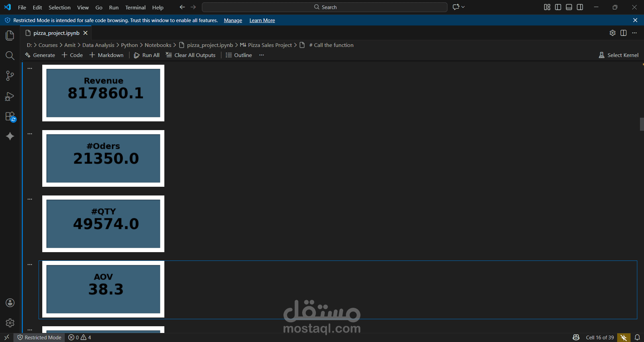This screenshot has height=342, width=644.
Task: Open the Search view in activity bar
Action: click(x=10, y=56)
